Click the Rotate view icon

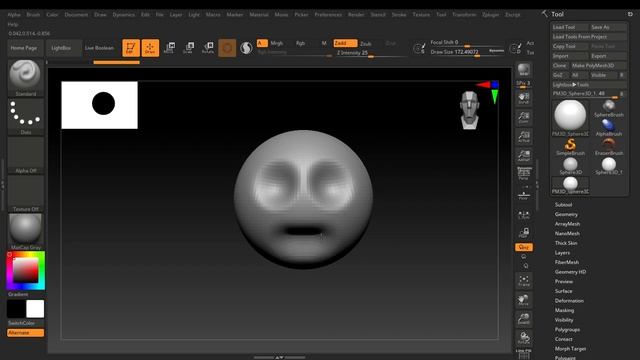pyautogui.click(x=524, y=338)
